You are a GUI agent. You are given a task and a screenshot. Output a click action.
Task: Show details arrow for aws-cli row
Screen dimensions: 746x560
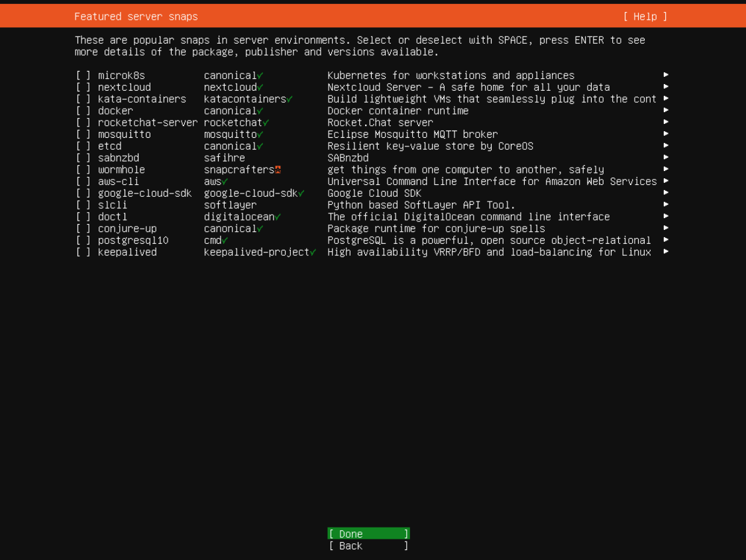[x=666, y=181]
